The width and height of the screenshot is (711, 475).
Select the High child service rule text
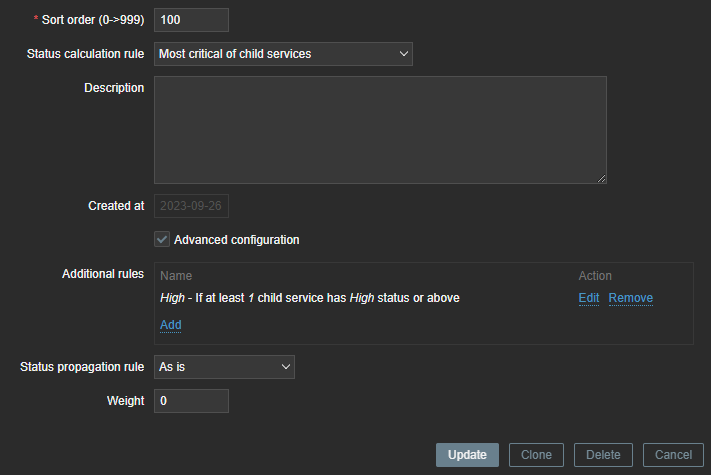click(310, 298)
